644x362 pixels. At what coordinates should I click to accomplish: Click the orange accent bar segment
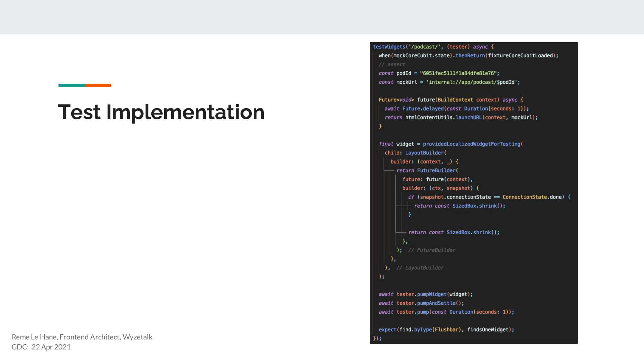[98, 85]
